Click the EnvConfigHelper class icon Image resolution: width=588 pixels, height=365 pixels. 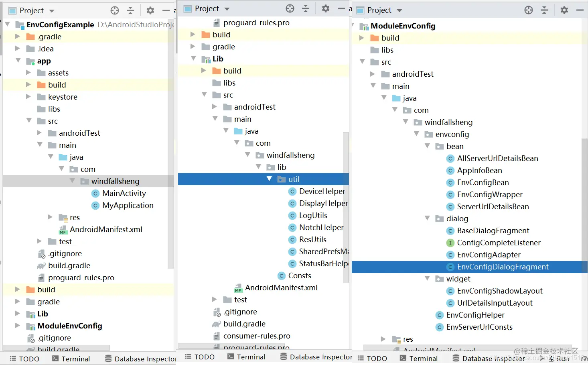tap(440, 315)
